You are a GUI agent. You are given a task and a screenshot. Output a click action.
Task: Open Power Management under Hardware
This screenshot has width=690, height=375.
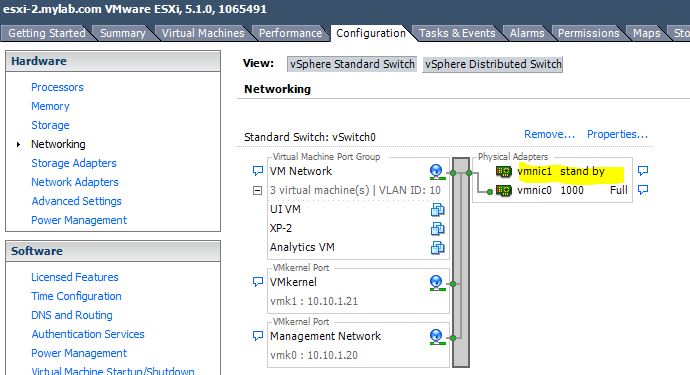pyautogui.click(x=79, y=220)
